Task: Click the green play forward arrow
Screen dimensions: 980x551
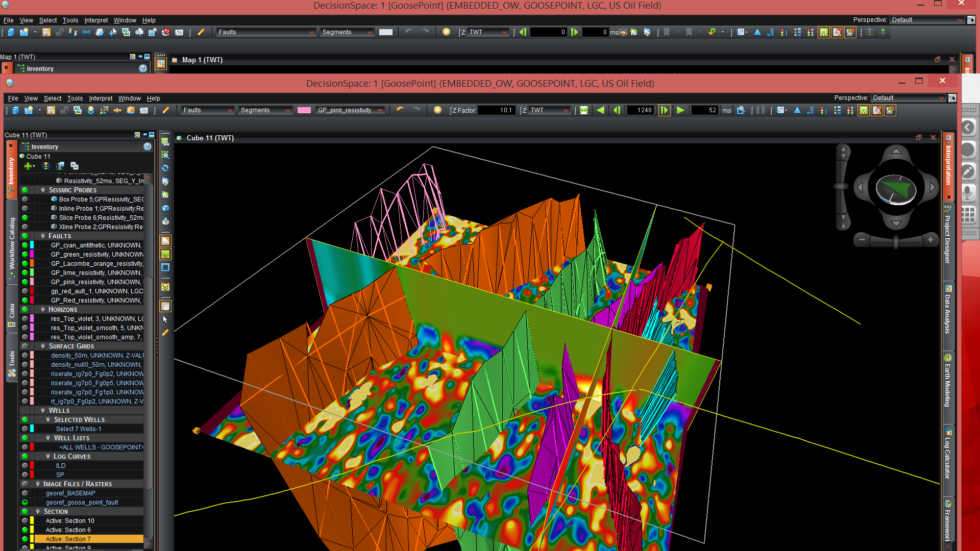Action: 680,110
